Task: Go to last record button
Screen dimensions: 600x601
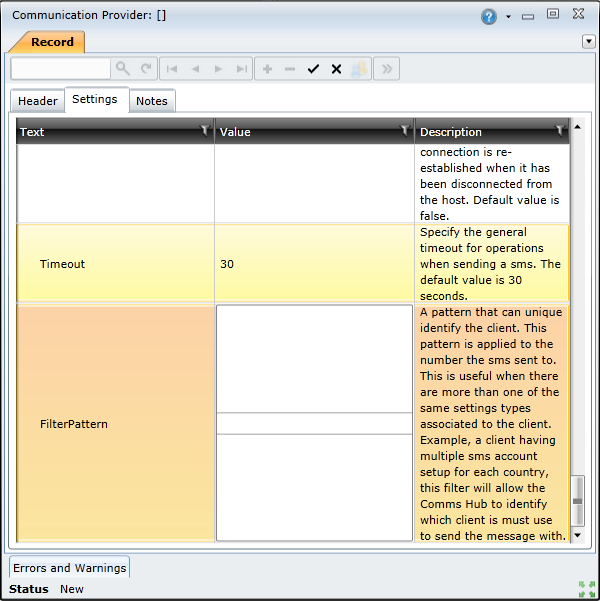Action: pyautogui.click(x=242, y=69)
